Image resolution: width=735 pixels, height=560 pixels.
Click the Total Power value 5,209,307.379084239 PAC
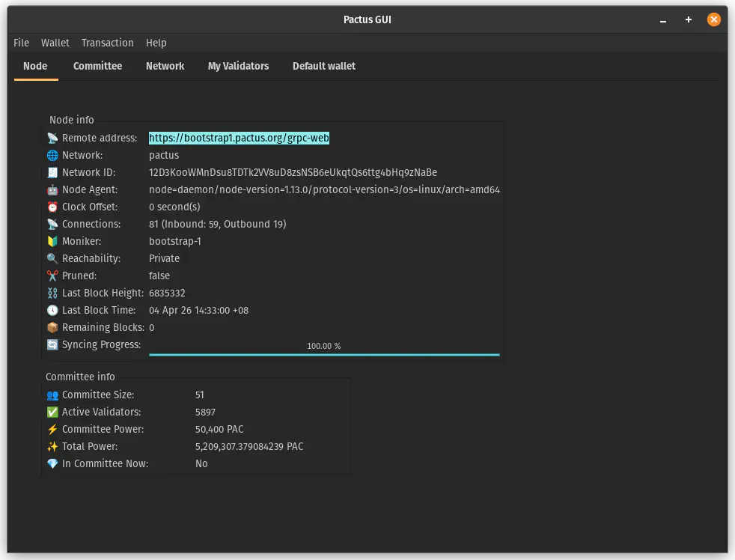pos(249,446)
